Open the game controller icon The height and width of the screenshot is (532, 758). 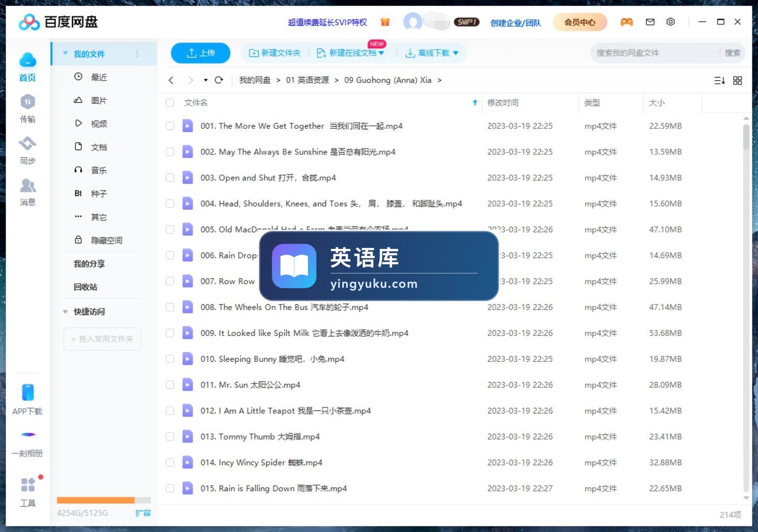626,22
